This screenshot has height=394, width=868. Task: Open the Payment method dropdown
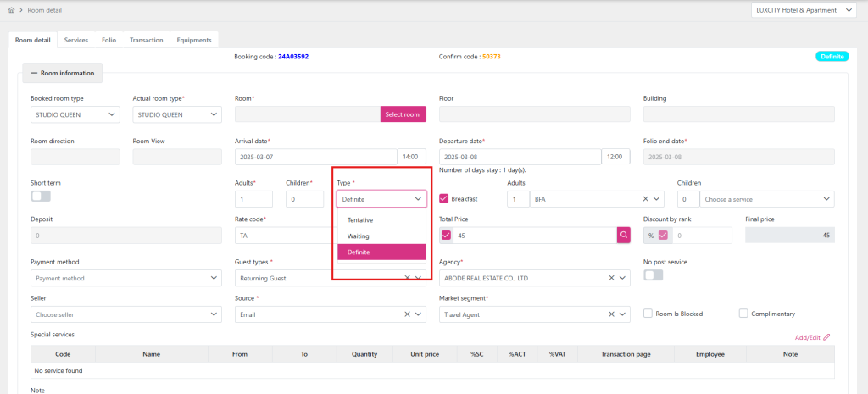[x=127, y=278]
